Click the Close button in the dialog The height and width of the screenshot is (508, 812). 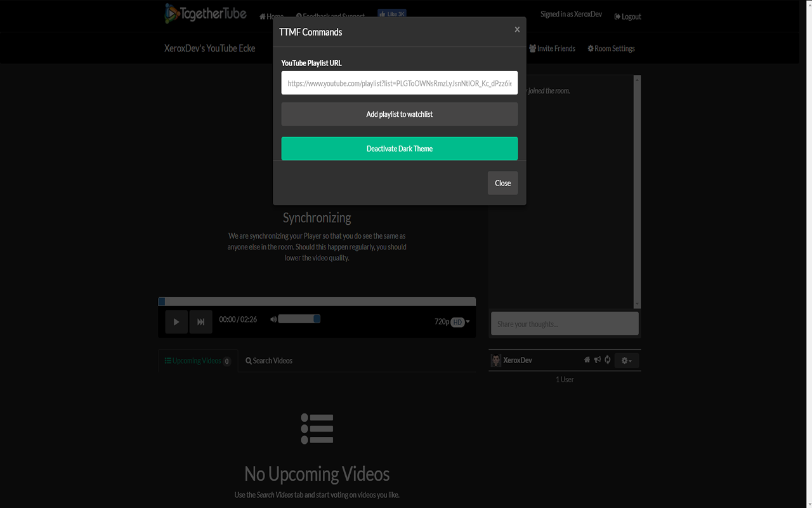tap(502, 183)
